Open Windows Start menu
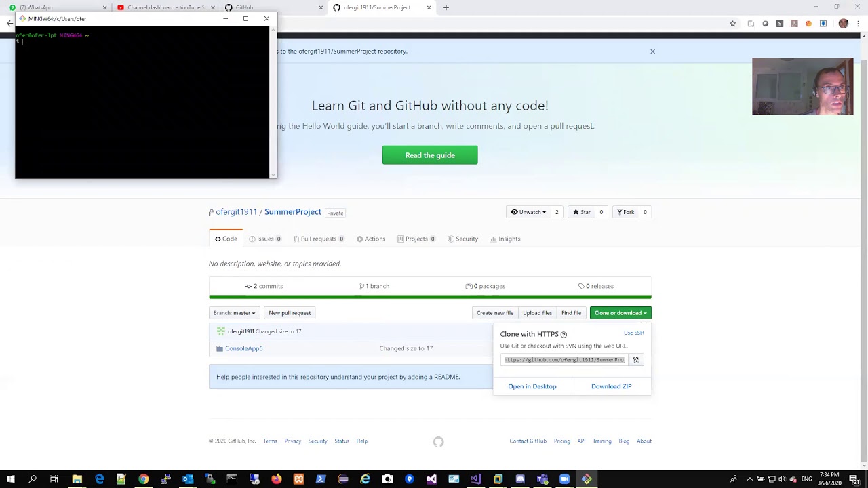 [10, 479]
